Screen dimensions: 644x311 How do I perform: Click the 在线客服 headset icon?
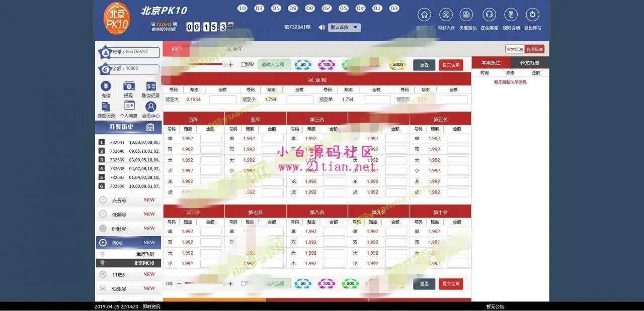pos(489,15)
